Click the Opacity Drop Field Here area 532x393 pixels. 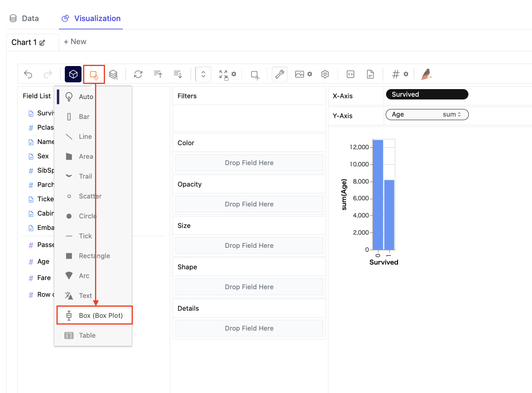pos(249,204)
